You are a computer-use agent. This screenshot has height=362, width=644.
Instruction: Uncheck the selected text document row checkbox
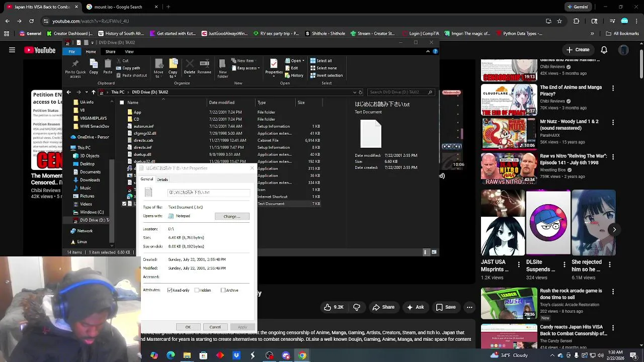point(124,204)
